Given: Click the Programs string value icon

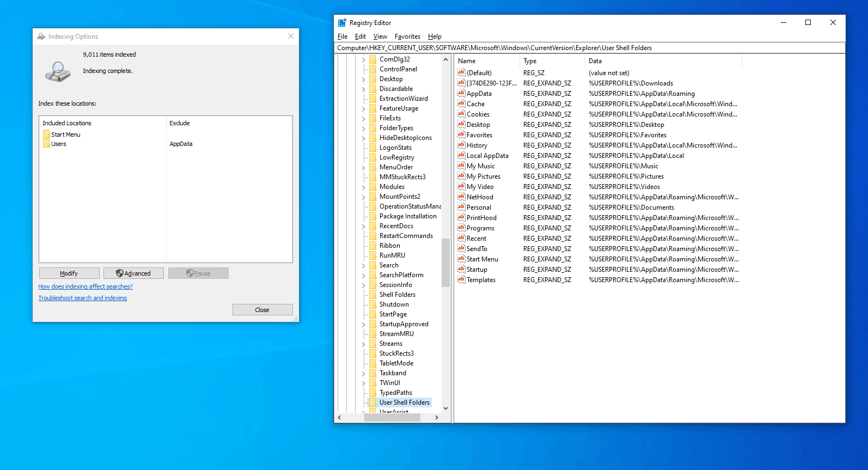Looking at the screenshot, I should 461,228.
